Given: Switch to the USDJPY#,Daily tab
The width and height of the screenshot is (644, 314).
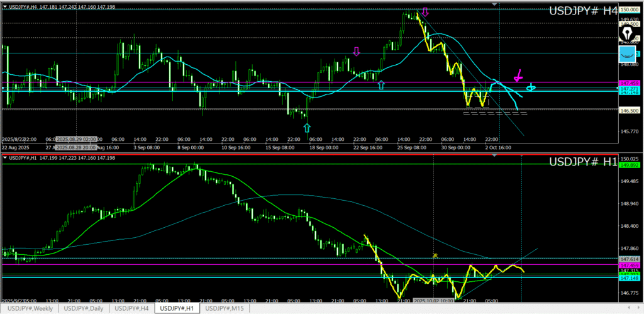Looking at the screenshot, I should click(x=84, y=308).
